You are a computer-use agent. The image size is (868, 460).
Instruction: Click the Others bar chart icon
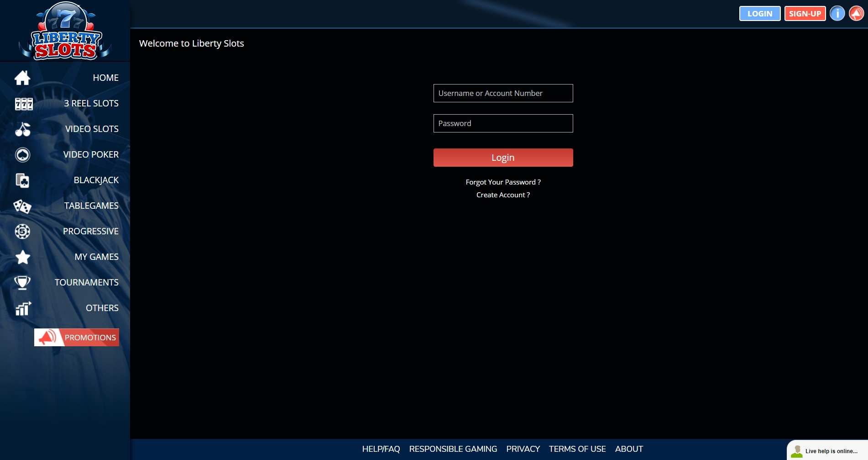[23, 308]
